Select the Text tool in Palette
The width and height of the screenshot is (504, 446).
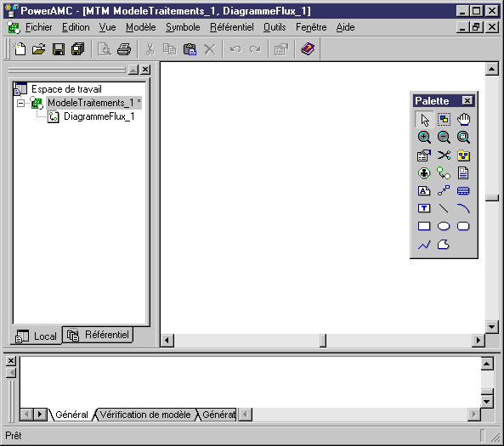point(424,208)
